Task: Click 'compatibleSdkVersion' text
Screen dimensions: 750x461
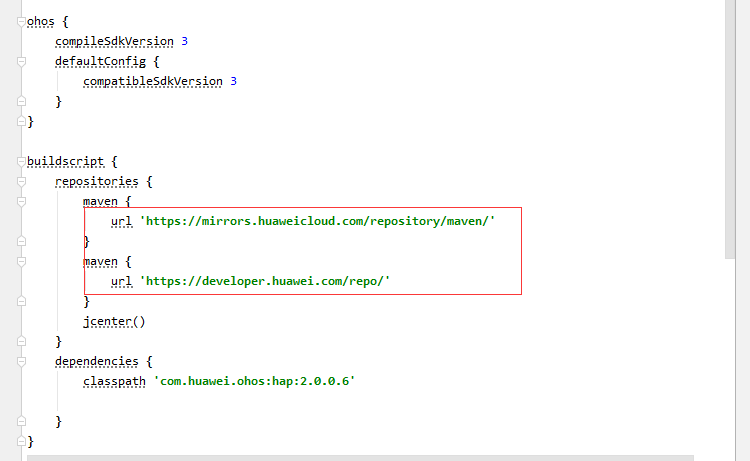Action: click(153, 82)
